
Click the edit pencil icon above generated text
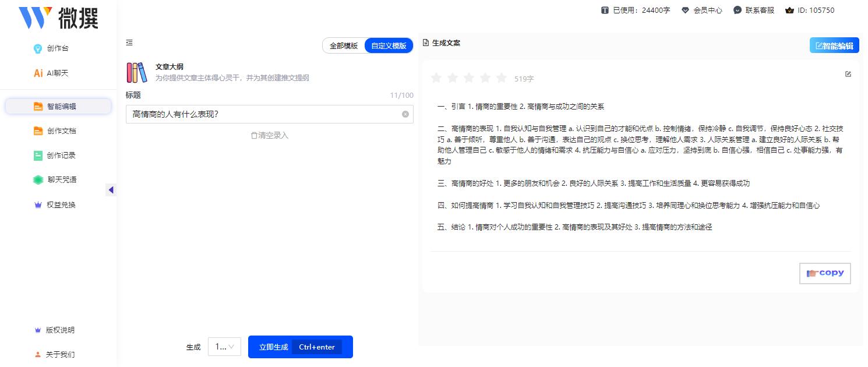tap(848, 74)
